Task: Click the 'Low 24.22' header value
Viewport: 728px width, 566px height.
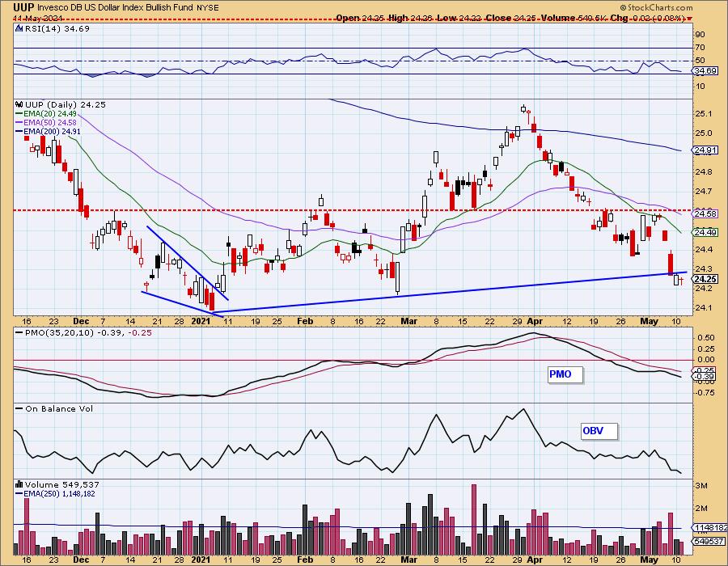Action: coord(459,18)
